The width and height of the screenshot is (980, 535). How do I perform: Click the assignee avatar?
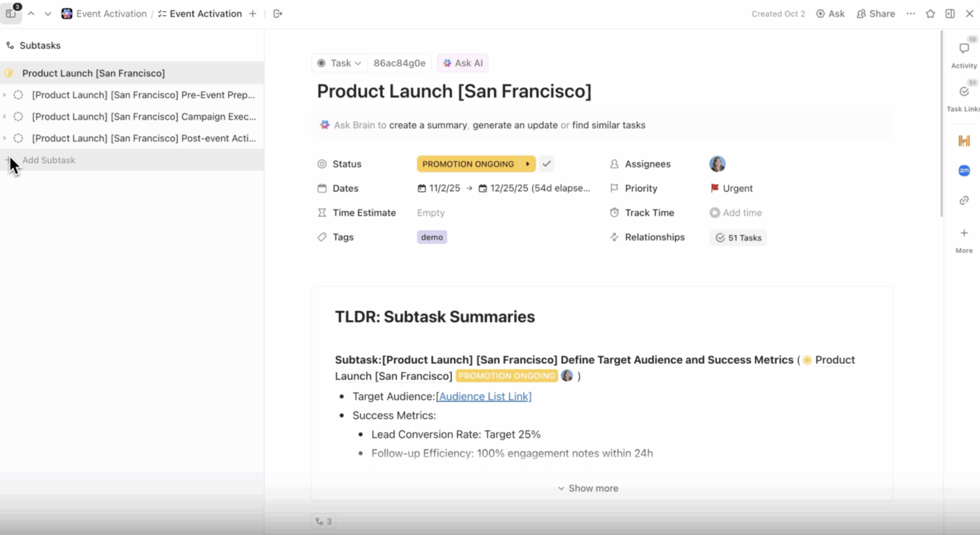[717, 164]
